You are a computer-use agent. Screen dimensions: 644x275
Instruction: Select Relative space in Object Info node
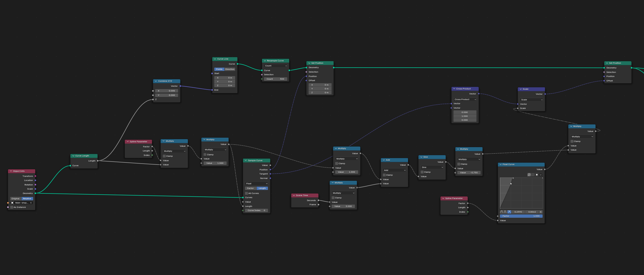pyautogui.click(x=27, y=198)
